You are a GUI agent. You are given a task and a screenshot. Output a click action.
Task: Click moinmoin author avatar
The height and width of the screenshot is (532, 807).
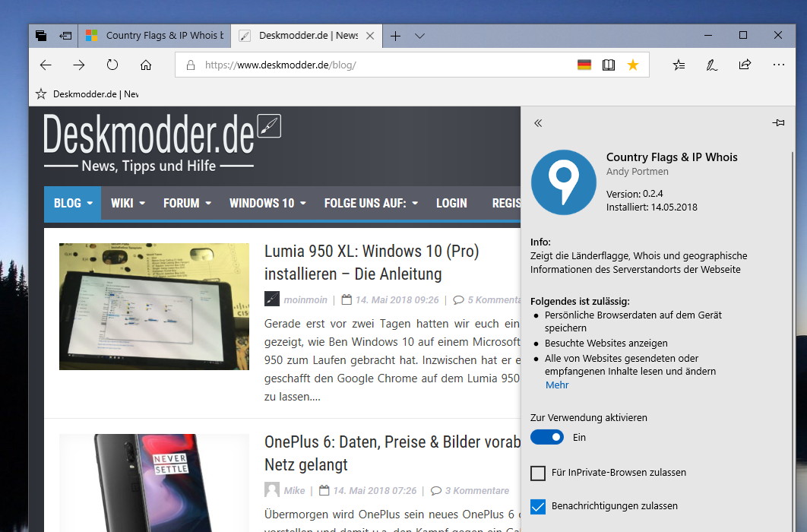click(x=272, y=299)
